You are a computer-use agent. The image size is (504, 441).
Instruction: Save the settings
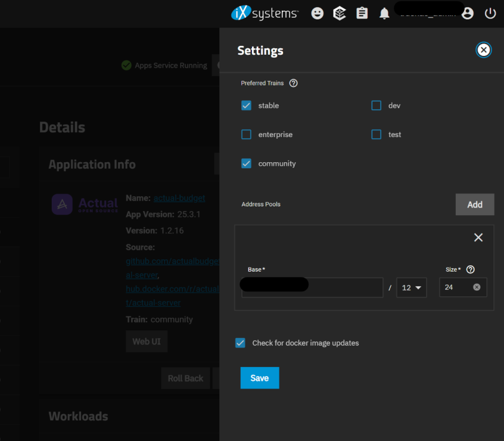(260, 378)
